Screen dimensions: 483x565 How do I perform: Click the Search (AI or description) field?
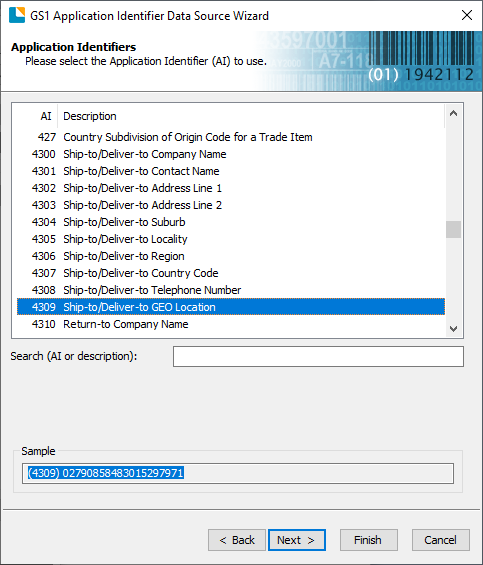point(318,356)
